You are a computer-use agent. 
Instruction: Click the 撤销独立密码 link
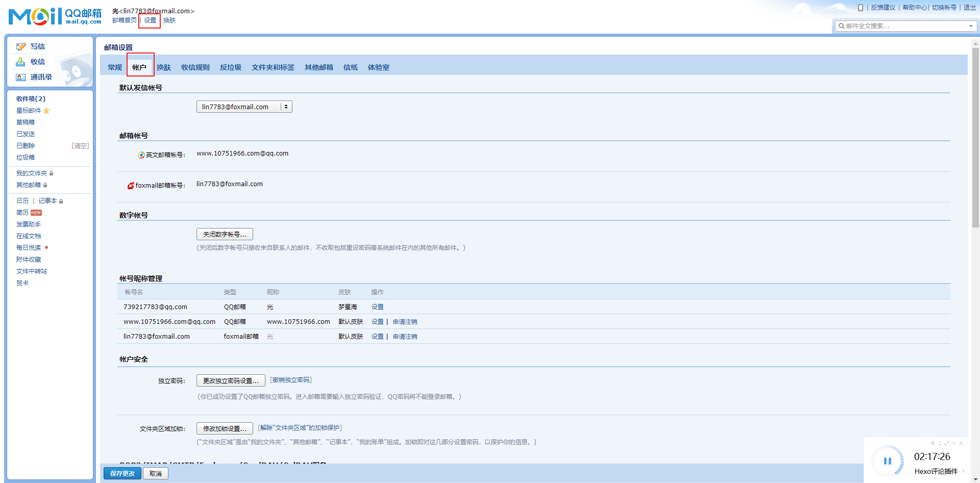[x=291, y=380]
